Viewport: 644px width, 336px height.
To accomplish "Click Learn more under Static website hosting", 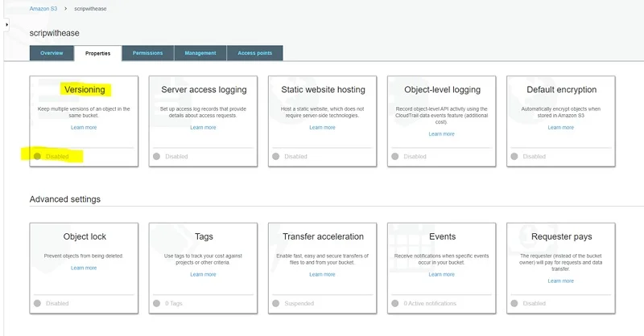I will click(x=323, y=128).
